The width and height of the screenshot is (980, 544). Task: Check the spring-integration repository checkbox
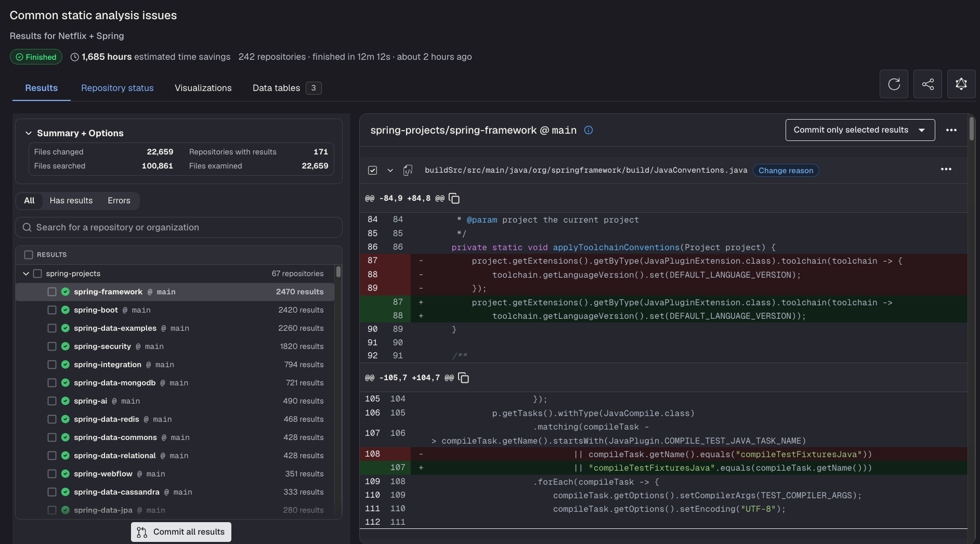pos(52,365)
